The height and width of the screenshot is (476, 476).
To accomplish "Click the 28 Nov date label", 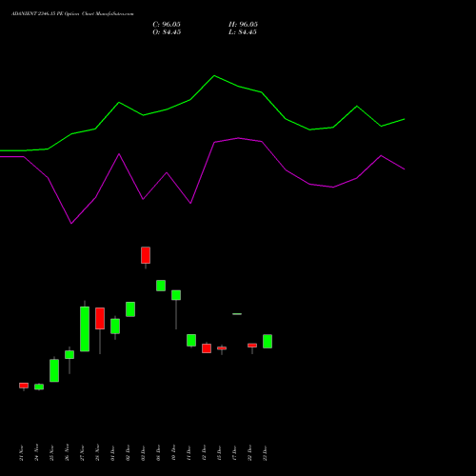I will tap(97, 453).
